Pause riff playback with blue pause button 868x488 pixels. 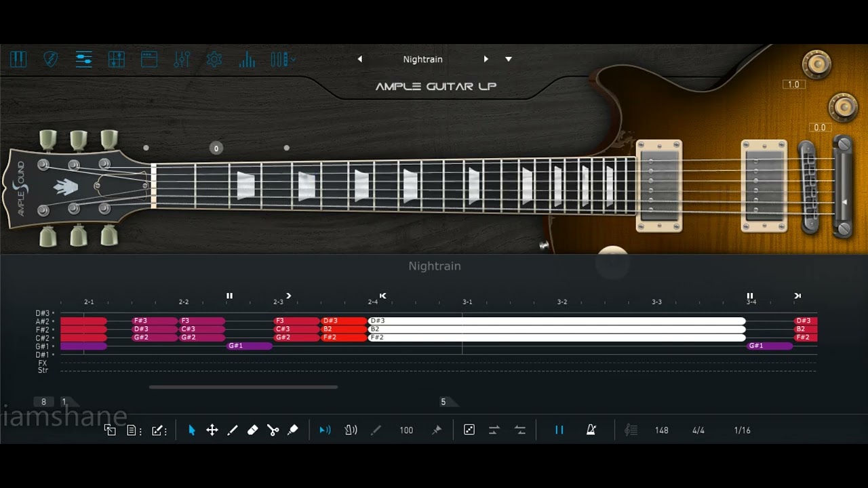pyautogui.click(x=559, y=430)
